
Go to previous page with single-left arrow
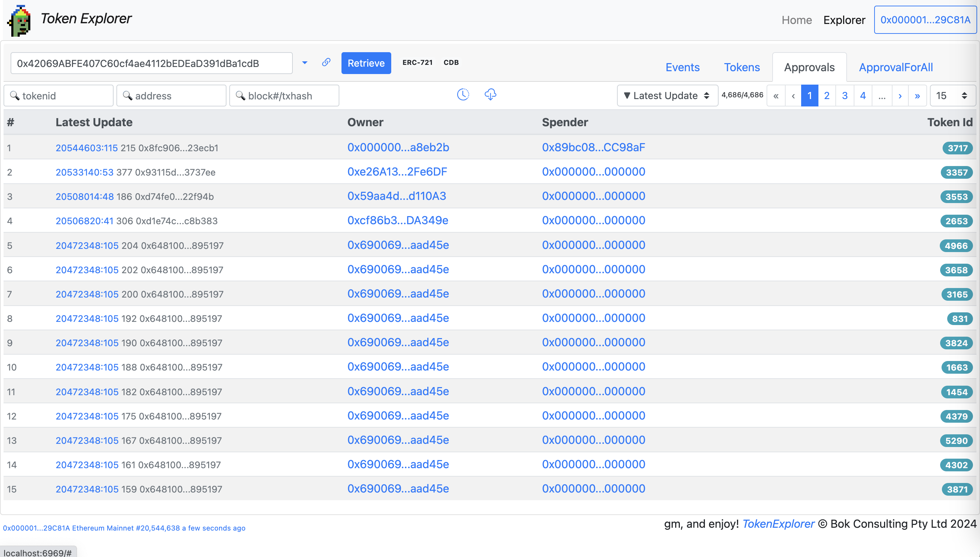tap(793, 96)
